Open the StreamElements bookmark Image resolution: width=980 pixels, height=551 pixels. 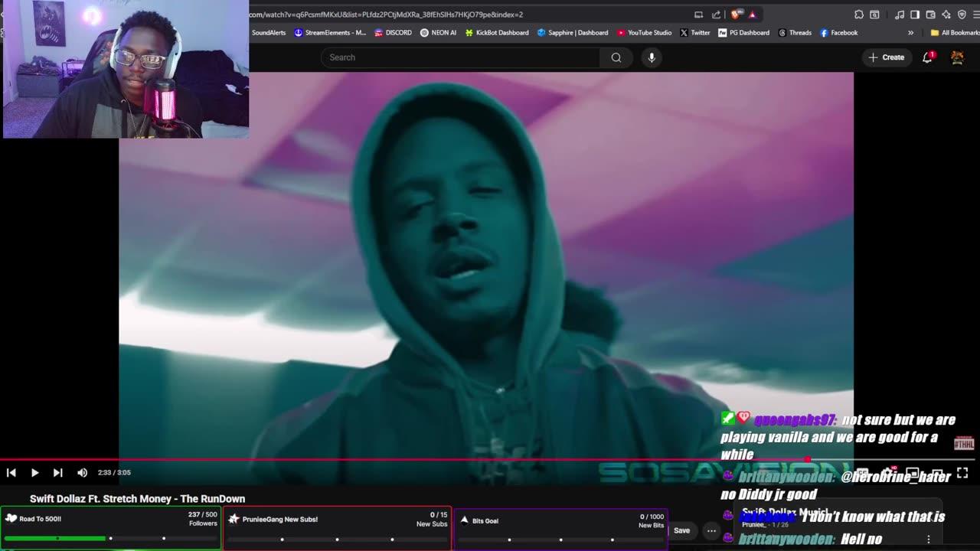coord(330,33)
